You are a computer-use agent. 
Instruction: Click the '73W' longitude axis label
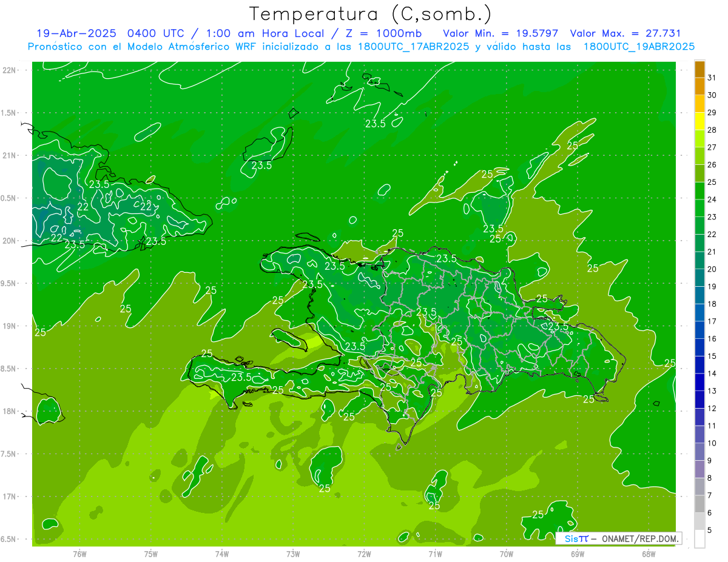293,554
